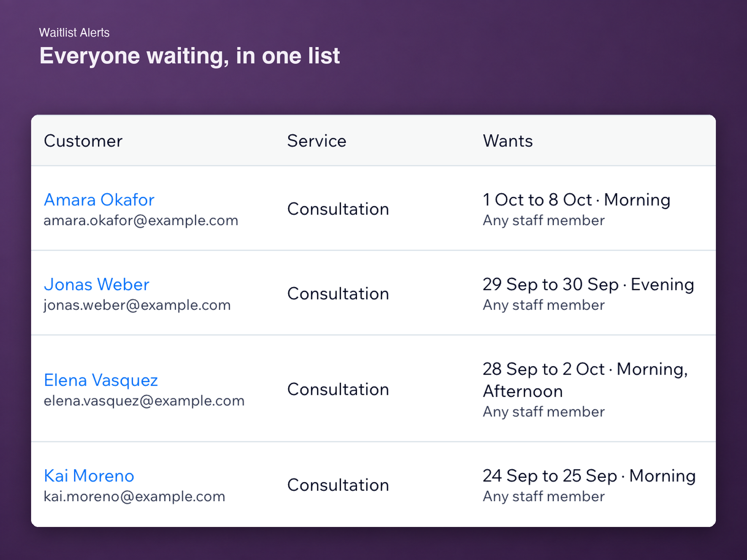747x560 pixels.
Task: Click Consultation service in Jonas Weber's row
Action: coord(338,294)
